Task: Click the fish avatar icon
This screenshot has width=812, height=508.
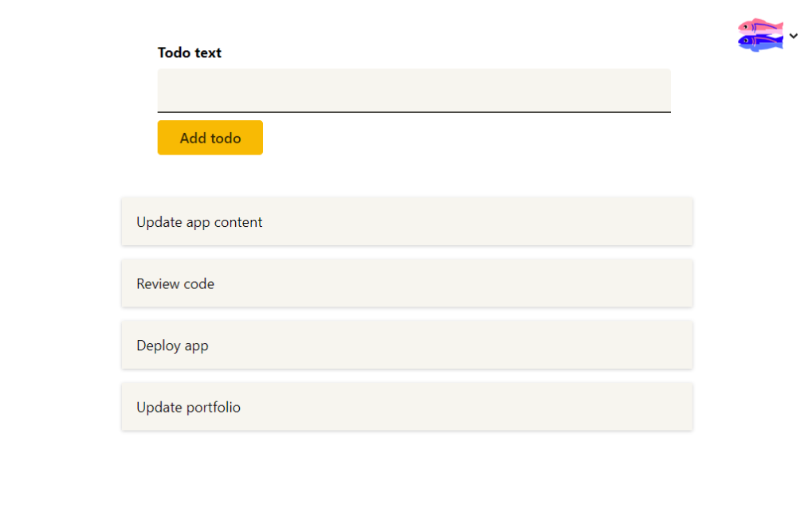Action: pyautogui.click(x=760, y=35)
